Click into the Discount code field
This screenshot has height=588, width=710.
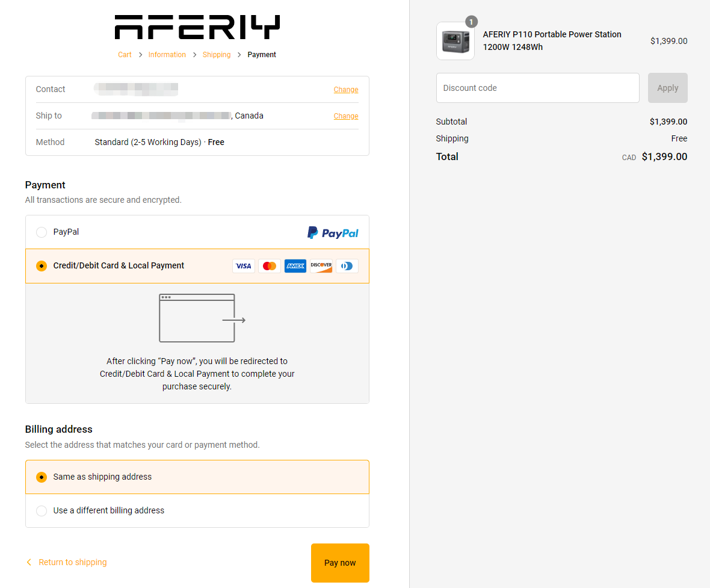(537, 88)
